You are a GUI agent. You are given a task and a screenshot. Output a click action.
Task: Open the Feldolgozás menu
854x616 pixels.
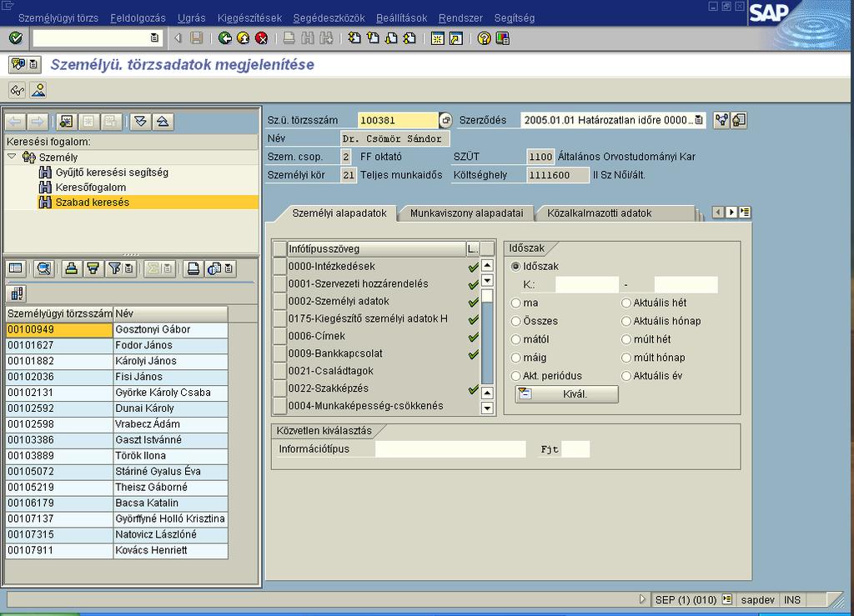[x=138, y=18]
